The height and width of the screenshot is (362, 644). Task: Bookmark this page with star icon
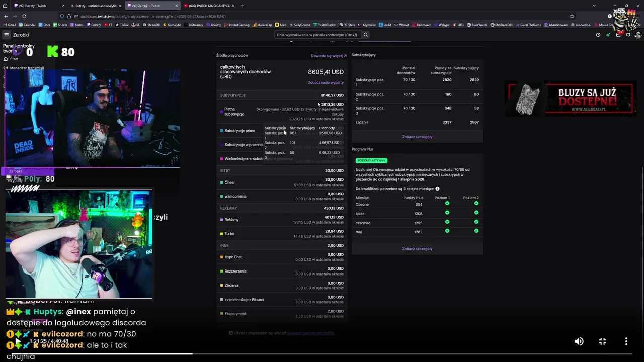(572, 16)
